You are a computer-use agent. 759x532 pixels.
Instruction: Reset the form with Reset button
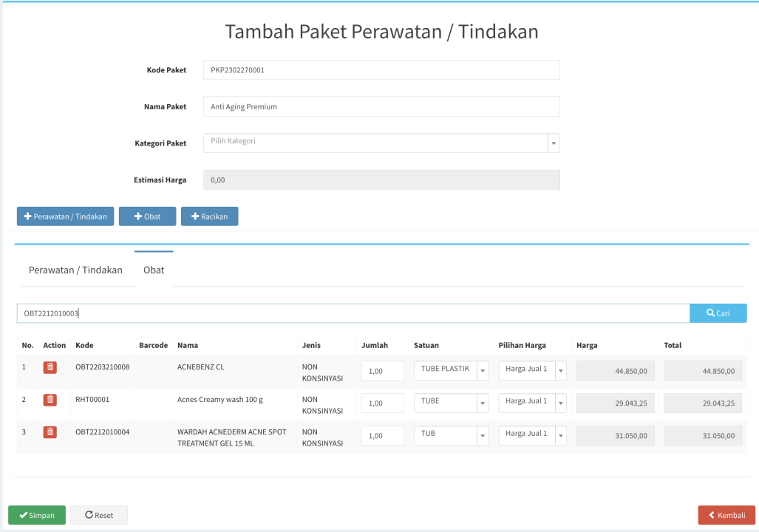coord(99,515)
